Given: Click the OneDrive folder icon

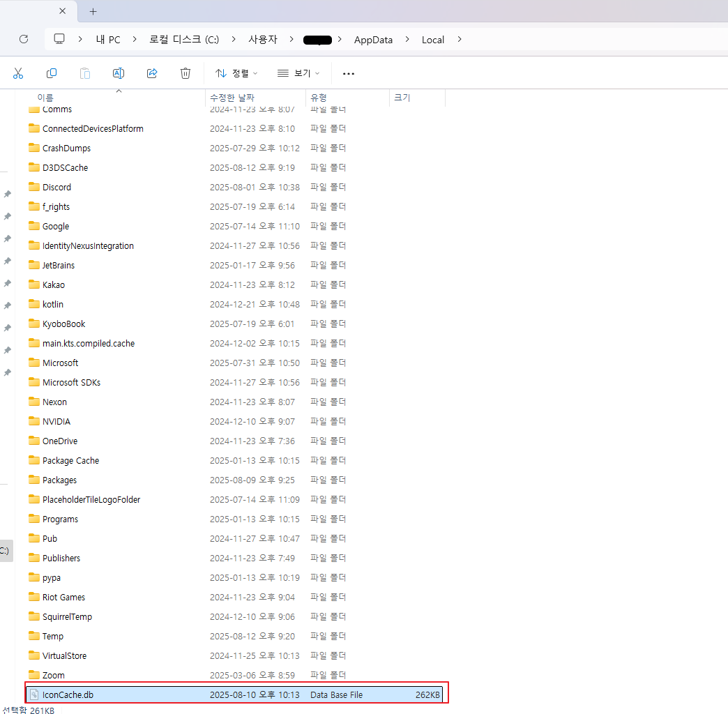Looking at the screenshot, I should tap(34, 440).
